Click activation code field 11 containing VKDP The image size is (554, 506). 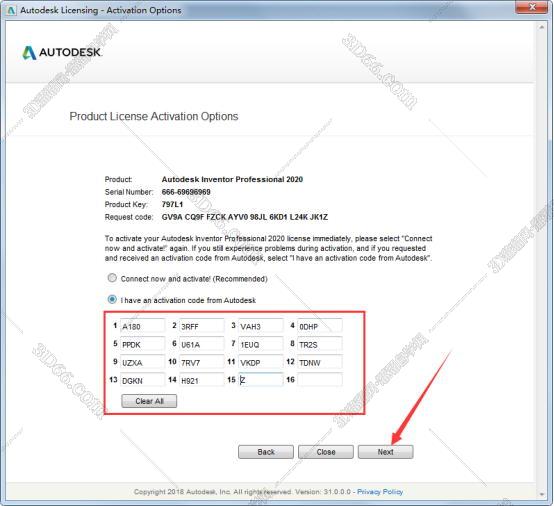pos(261,362)
